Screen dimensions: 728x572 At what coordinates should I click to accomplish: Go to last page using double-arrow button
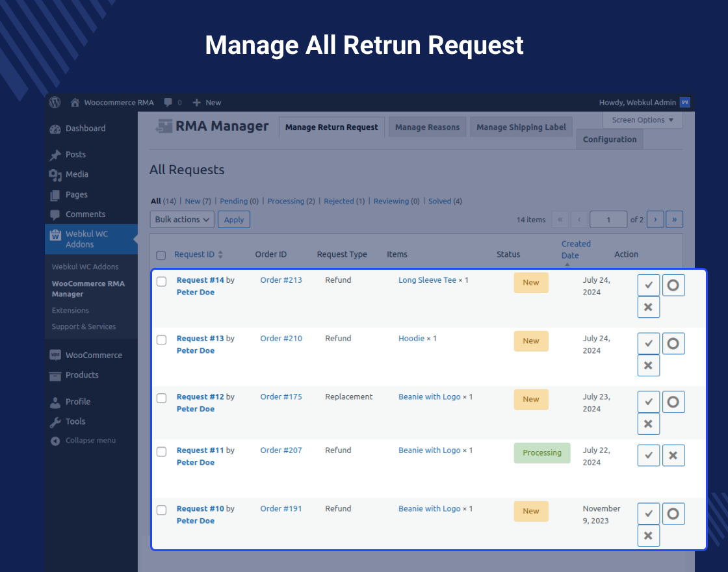[x=674, y=220]
